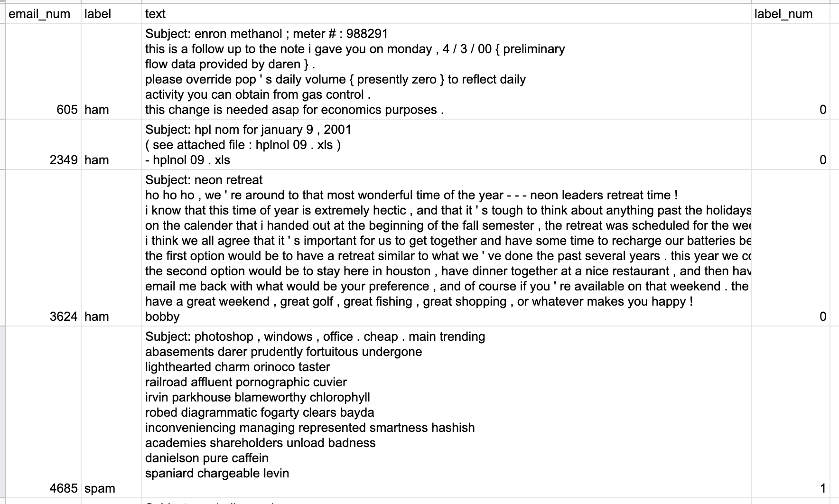Select the ham label next to 2349

112,144
